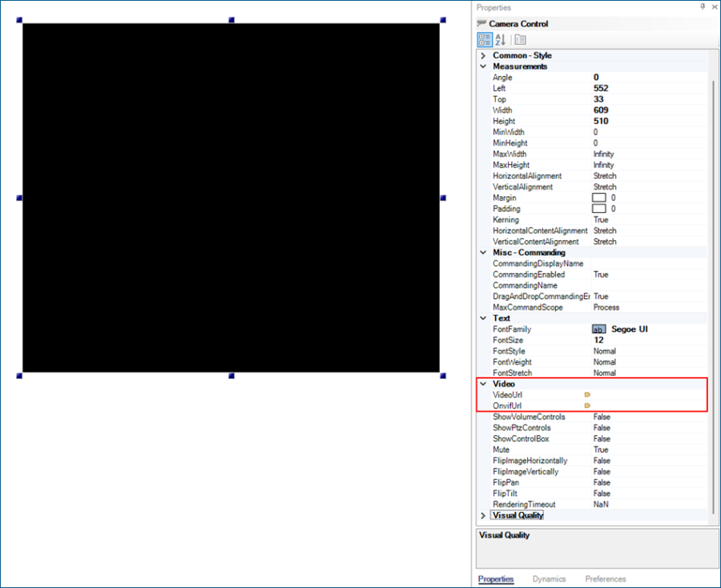721x588 pixels.
Task: Open the Properties tab
Action: point(496,579)
